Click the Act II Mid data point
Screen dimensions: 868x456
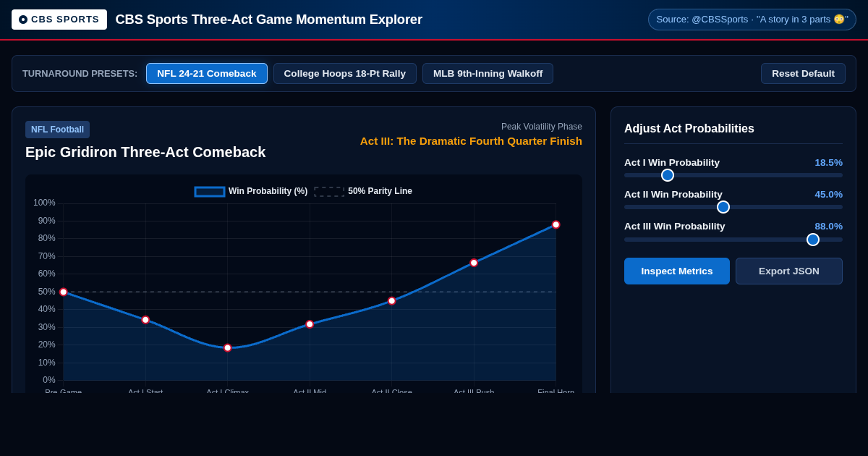(310, 324)
